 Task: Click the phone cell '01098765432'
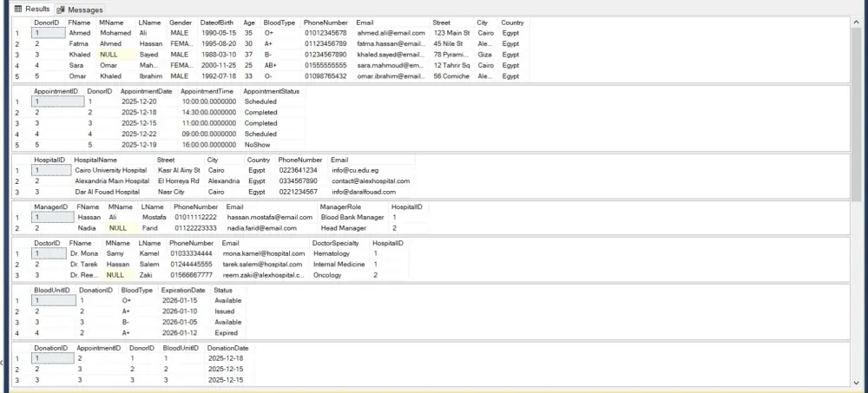coord(326,76)
